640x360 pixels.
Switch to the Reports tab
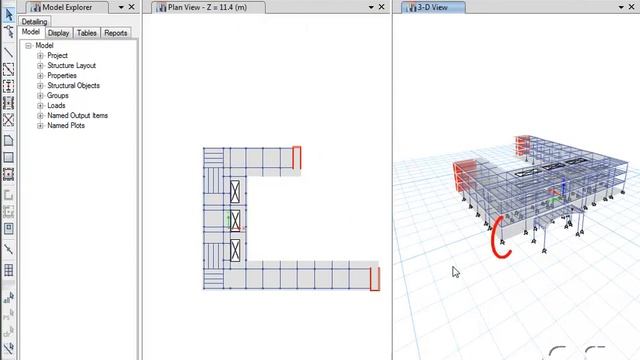(116, 33)
